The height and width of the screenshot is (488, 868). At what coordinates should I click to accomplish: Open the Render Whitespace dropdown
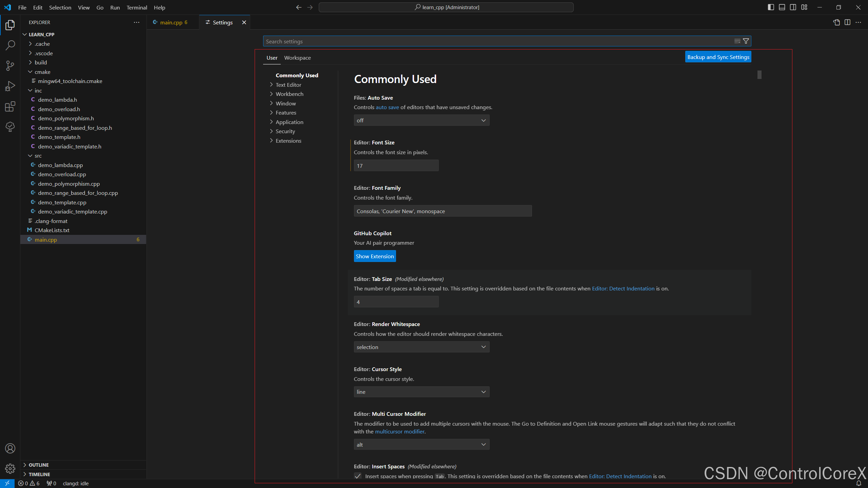pos(421,347)
